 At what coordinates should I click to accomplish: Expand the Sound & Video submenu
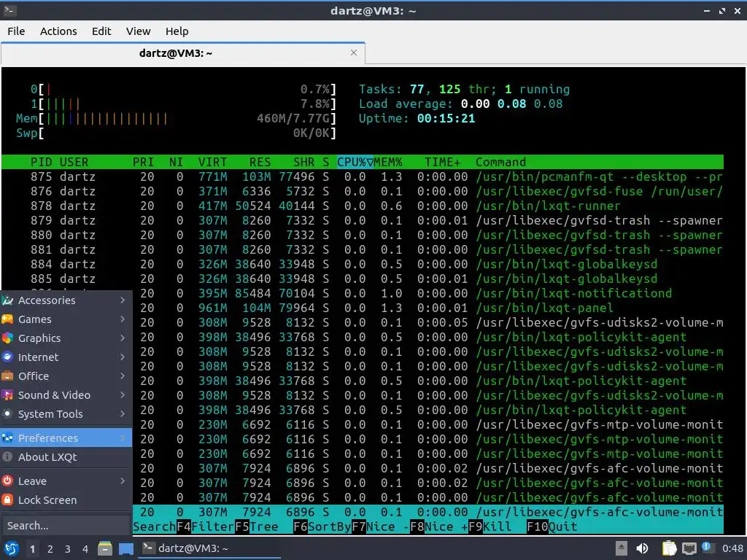[66, 395]
